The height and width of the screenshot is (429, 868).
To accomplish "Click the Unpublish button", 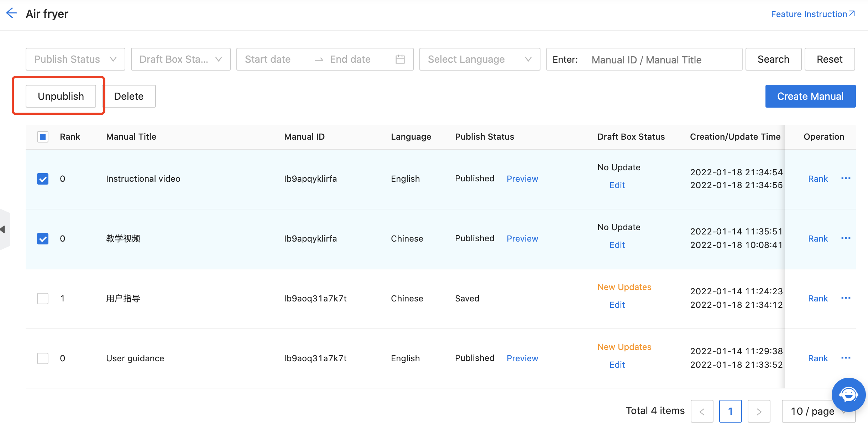I will click(61, 96).
